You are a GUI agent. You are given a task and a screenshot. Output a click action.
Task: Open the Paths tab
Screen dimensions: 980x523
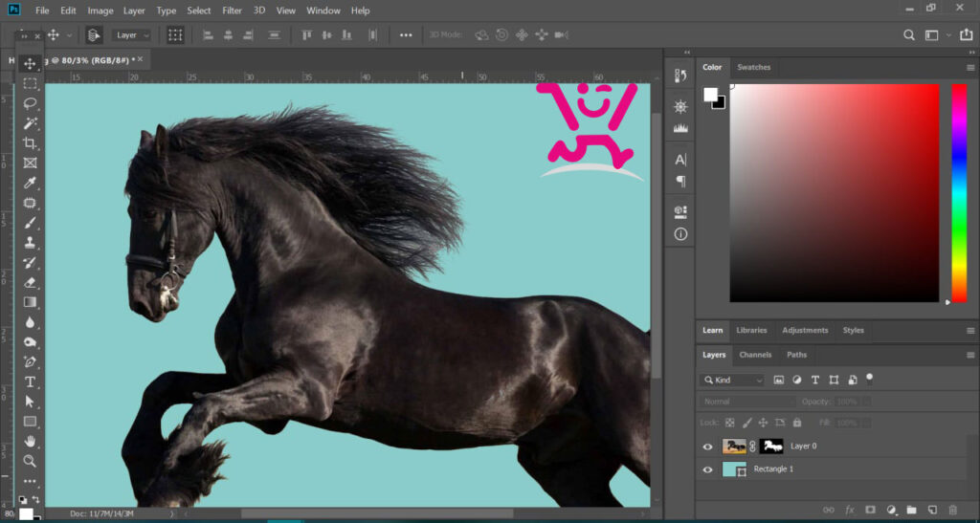796,355
